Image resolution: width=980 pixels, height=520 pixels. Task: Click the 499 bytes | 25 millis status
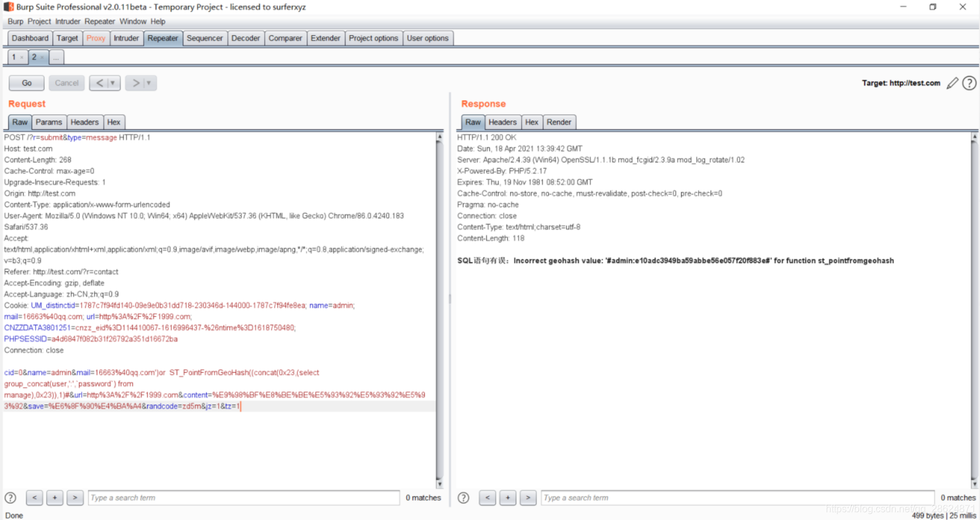[x=944, y=516]
